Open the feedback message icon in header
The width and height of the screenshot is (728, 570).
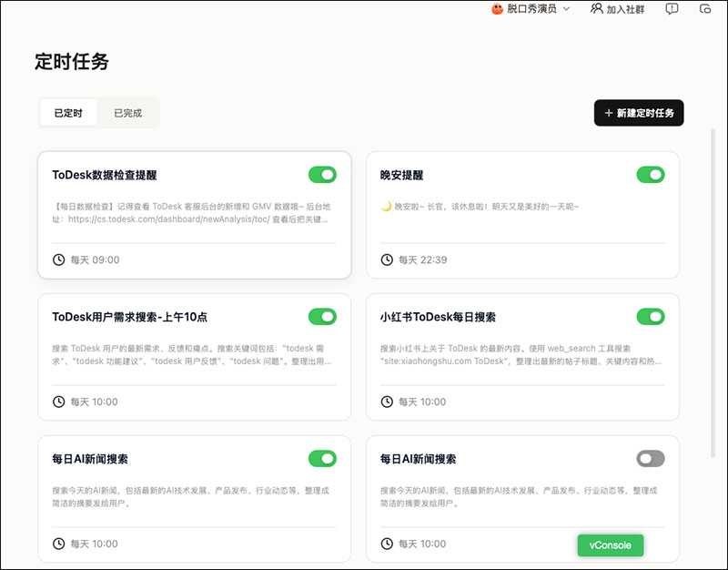[x=672, y=9]
